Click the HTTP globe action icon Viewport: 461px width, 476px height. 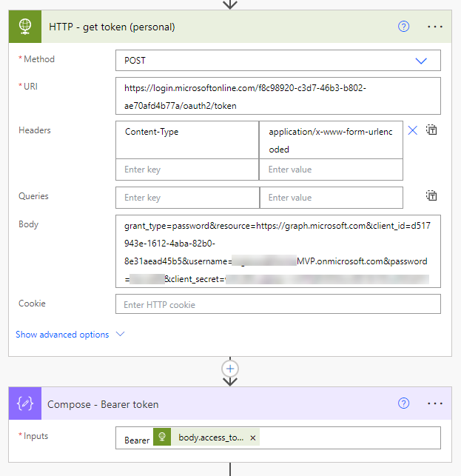pyautogui.click(x=26, y=27)
